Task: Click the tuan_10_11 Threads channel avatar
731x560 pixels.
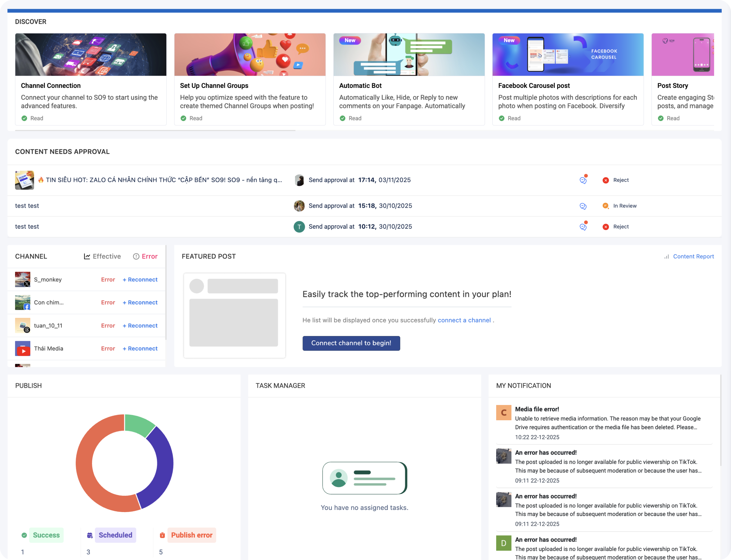Action: pos(23,325)
